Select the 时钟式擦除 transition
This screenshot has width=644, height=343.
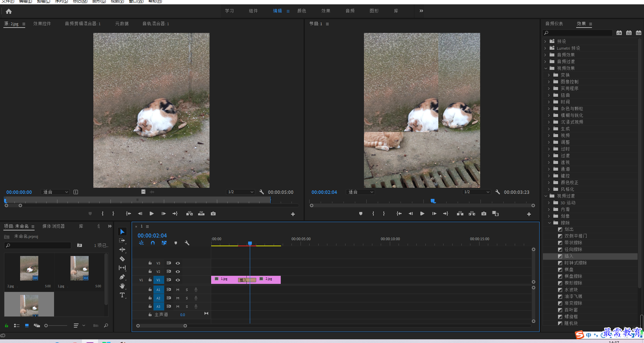pos(576,263)
